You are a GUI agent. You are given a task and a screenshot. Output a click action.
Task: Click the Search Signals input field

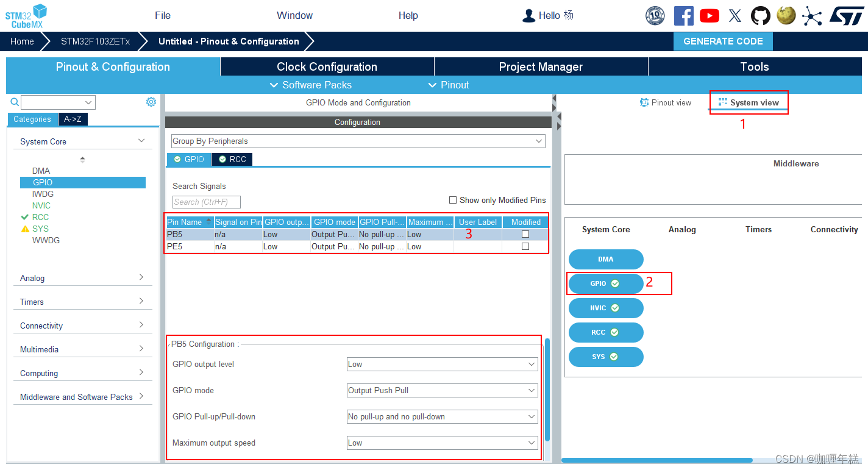tap(207, 202)
